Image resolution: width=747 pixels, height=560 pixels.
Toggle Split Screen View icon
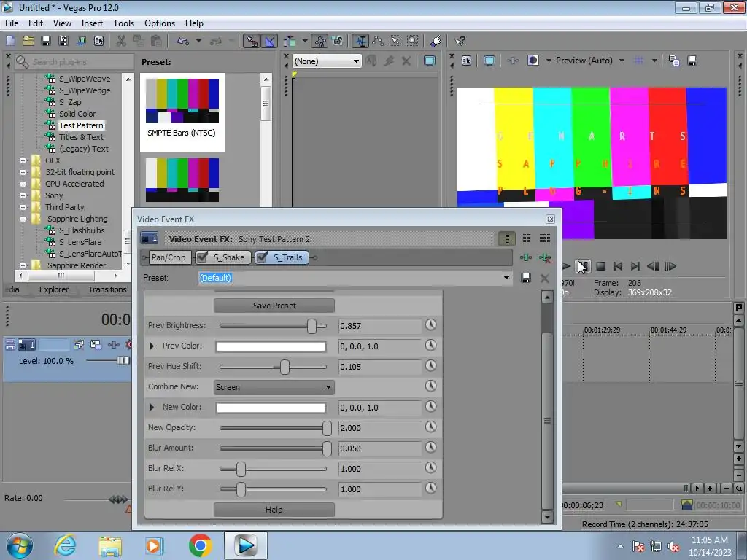533,61
